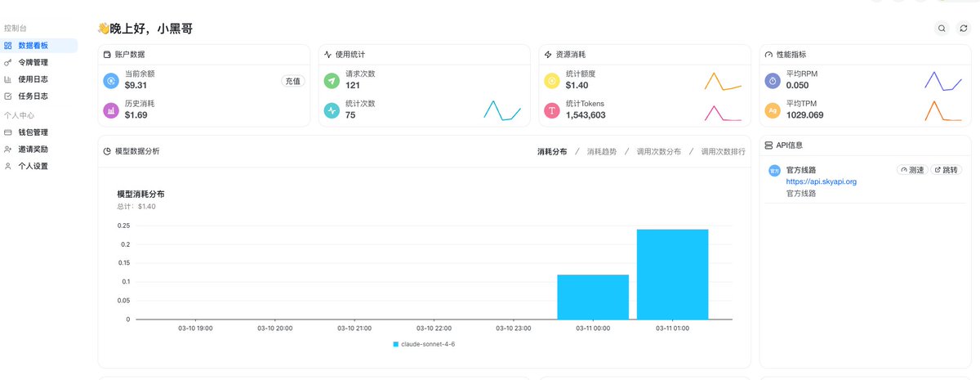Click the 当前余额 blue balance icon
The height and width of the screenshot is (380, 980).
111,81
